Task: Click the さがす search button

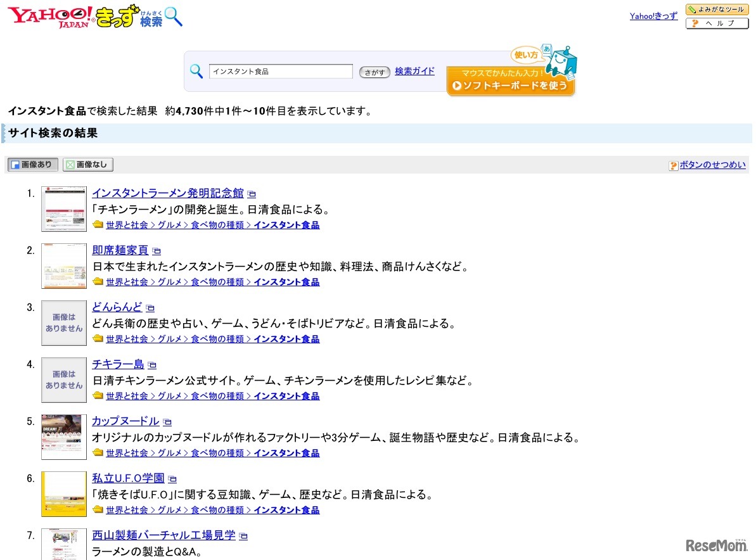Action: coord(375,72)
